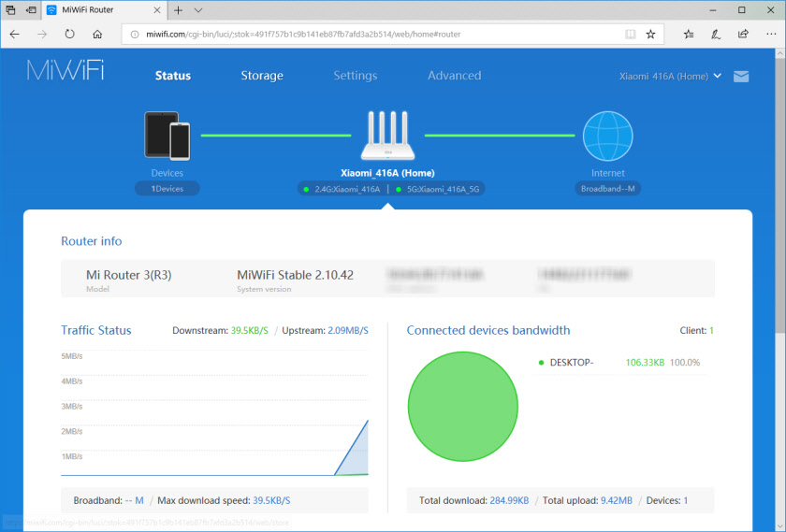
Task: Go to the Advanced tab
Action: coord(454,76)
